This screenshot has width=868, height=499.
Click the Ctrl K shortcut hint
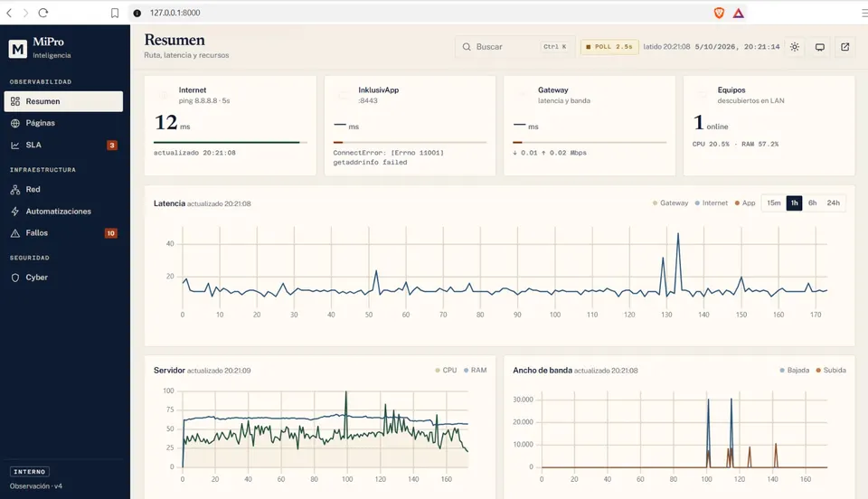tap(554, 47)
